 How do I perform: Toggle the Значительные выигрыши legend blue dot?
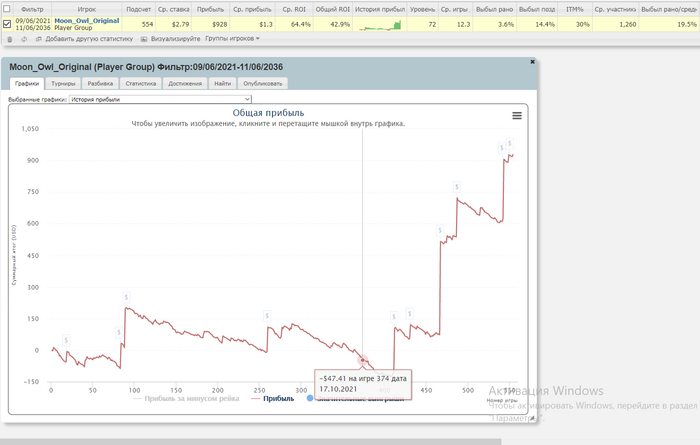[310, 398]
